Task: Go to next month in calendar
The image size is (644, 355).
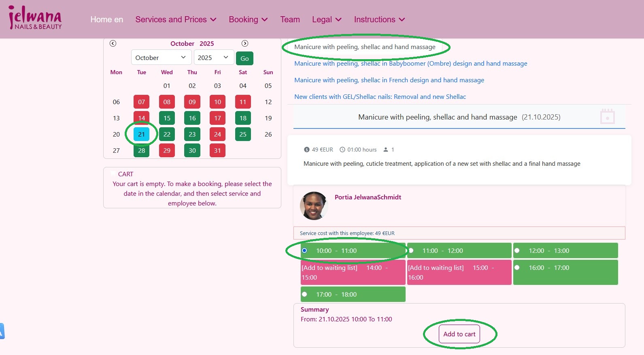Action: (245, 43)
